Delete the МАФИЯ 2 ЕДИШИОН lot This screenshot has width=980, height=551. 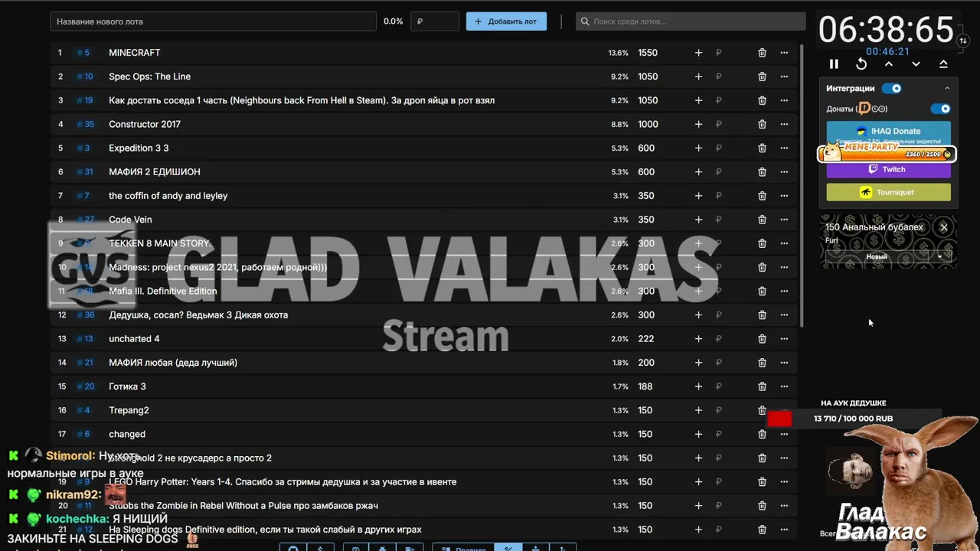point(762,172)
